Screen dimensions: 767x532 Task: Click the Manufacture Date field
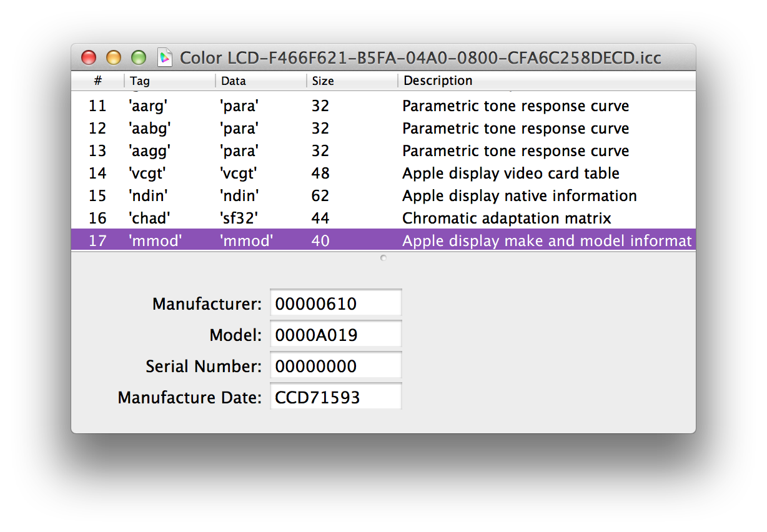point(335,397)
